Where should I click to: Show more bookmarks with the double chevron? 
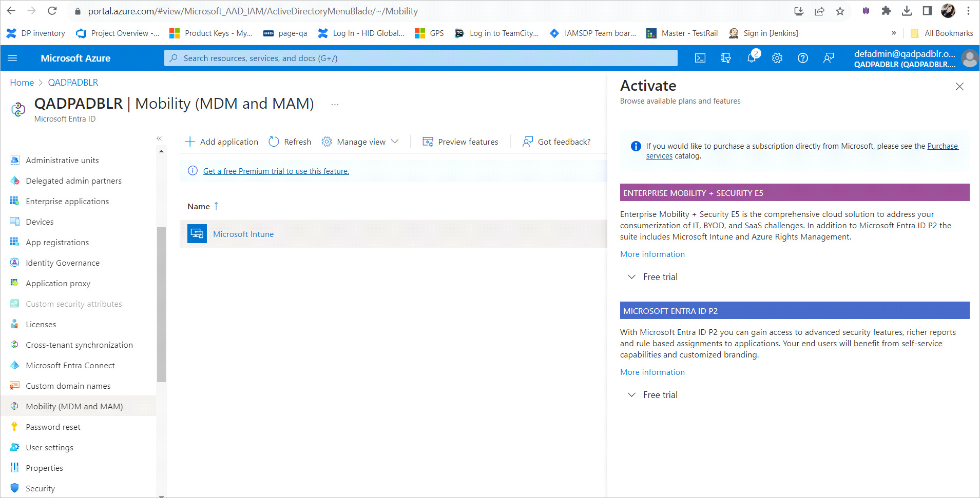click(x=894, y=33)
